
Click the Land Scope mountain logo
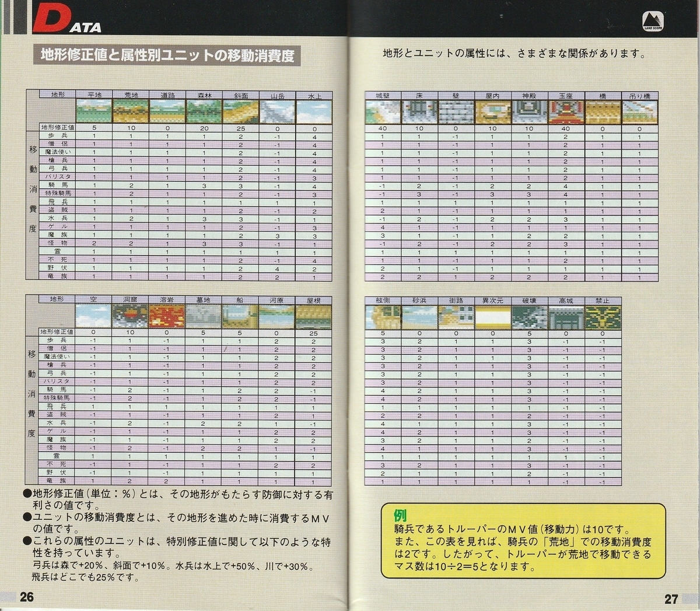click(653, 20)
